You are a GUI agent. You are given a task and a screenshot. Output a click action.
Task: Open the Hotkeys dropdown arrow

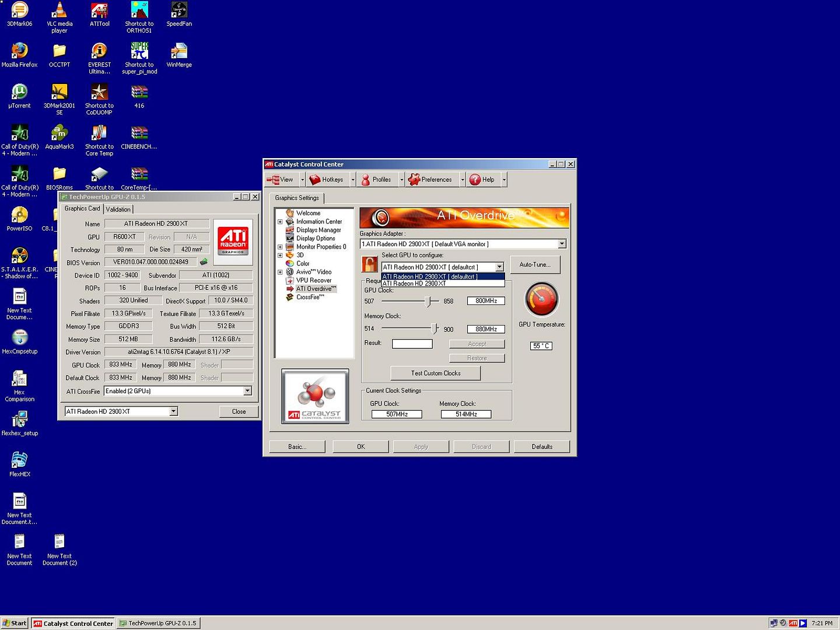pyautogui.click(x=353, y=180)
